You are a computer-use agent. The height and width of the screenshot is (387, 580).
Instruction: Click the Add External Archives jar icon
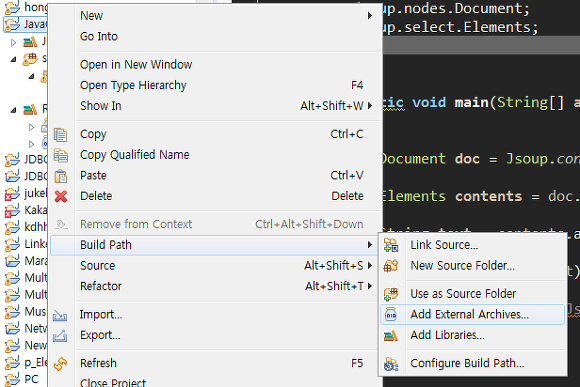coord(391,314)
